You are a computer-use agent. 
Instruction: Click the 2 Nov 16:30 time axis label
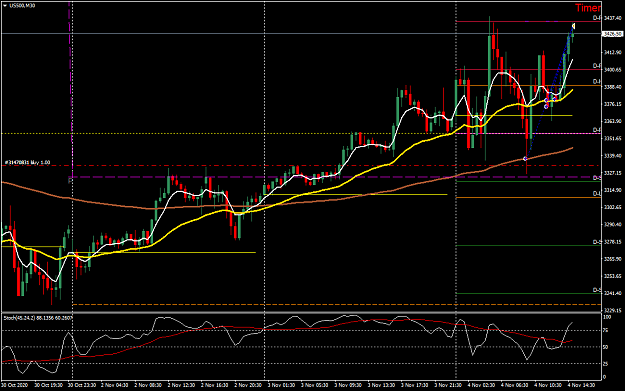click(214, 385)
